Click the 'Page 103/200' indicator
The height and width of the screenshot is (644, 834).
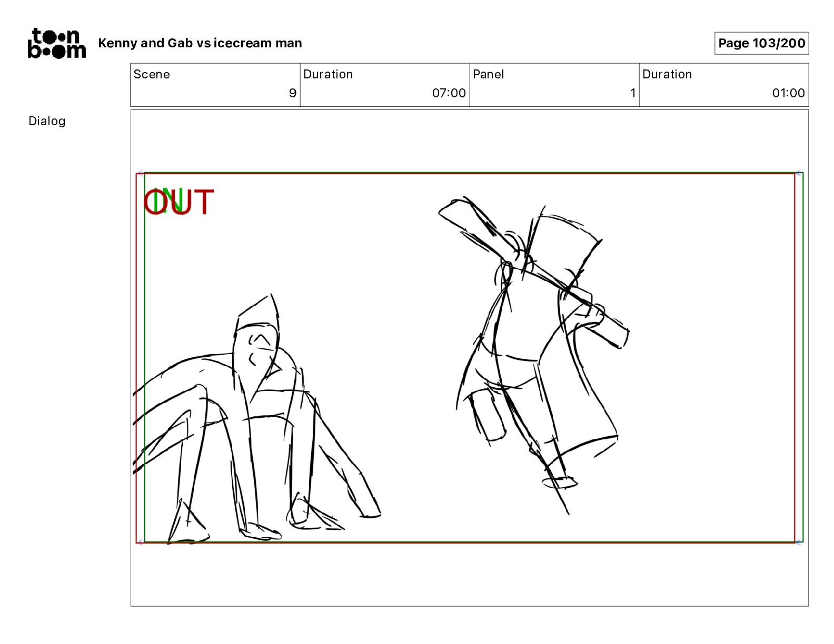pyautogui.click(x=761, y=43)
